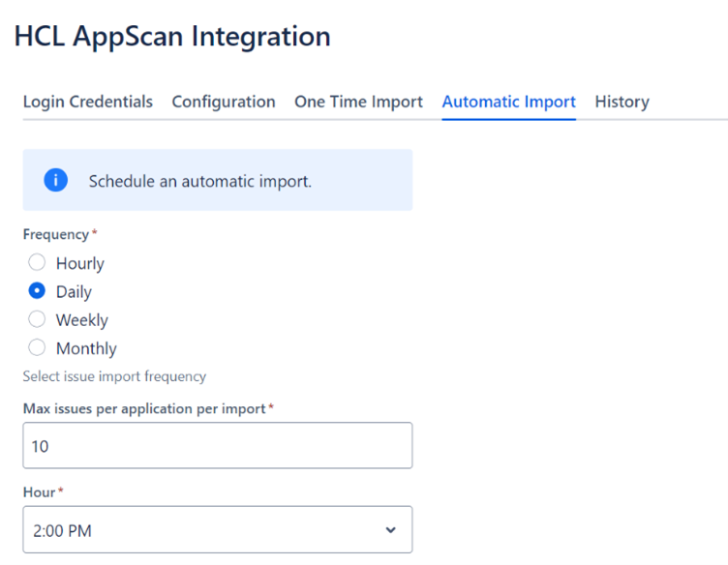The image size is (728, 565).
Task: Click the 'Select issue import frequency' hint
Action: click(x=114, y=376)
